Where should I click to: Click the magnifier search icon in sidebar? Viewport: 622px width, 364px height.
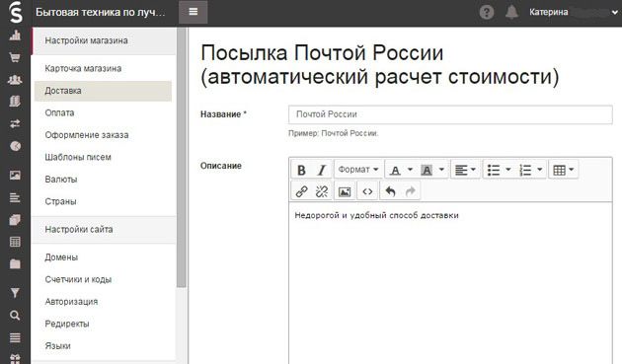click(15, 316)
